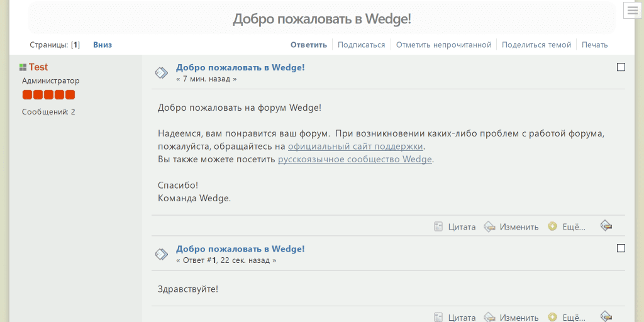Tick the checkbox on the first post
Image resolution: width=644 pixels, height=322 pixels.
[x=621, y=67]
